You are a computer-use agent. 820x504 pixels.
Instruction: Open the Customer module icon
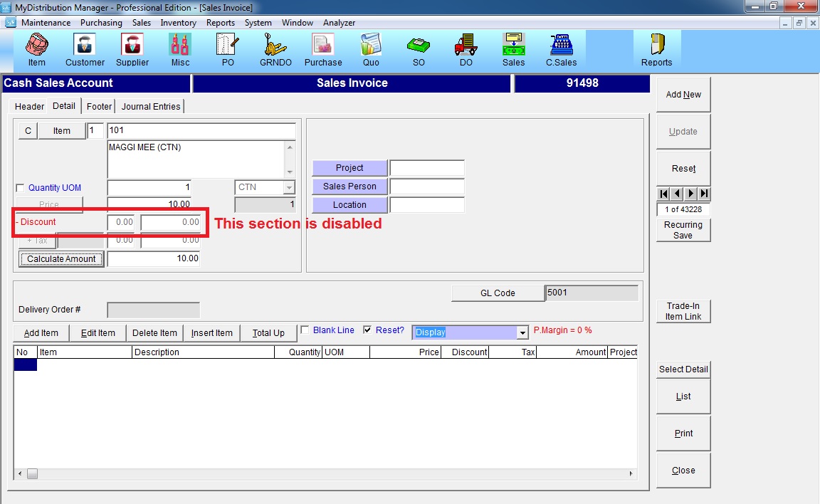[x=85, y=48]
